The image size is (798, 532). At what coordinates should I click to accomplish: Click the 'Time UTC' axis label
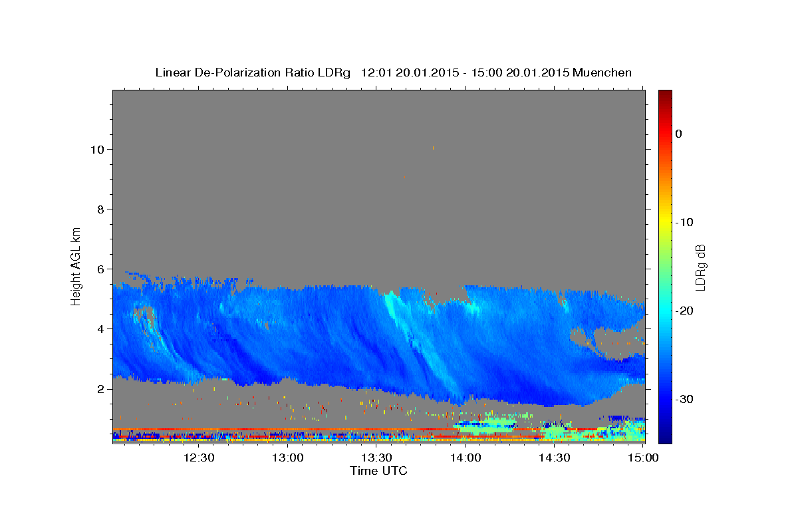tap(378, 471)
